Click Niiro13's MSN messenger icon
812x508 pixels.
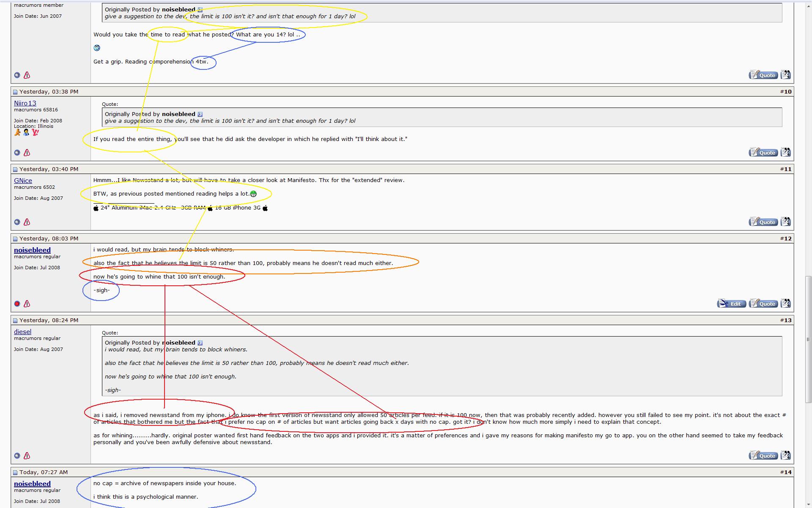click(x=26, y=133)
